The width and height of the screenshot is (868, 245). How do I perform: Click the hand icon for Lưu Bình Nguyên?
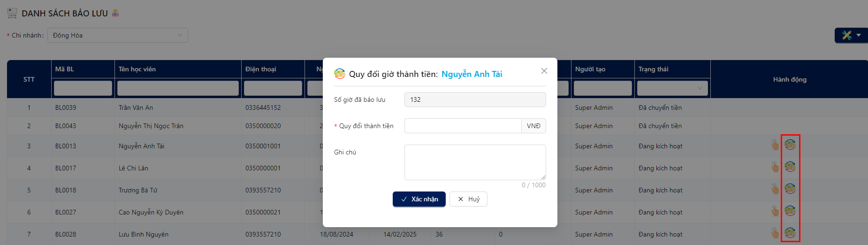tap(775, 233)
